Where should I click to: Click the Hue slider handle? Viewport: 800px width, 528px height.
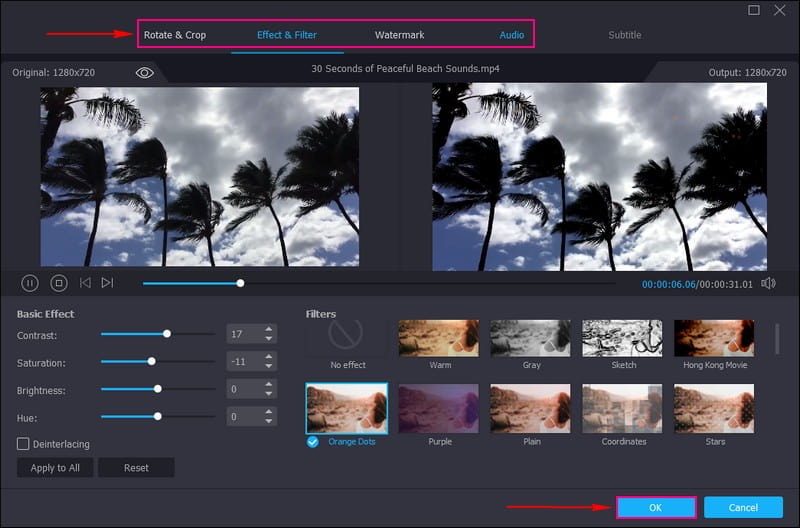158,416
